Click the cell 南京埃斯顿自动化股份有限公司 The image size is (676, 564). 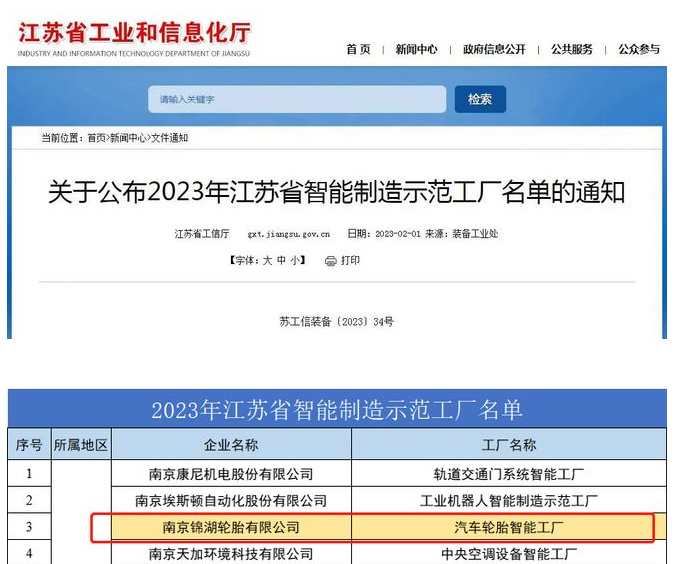pos(231,500)
